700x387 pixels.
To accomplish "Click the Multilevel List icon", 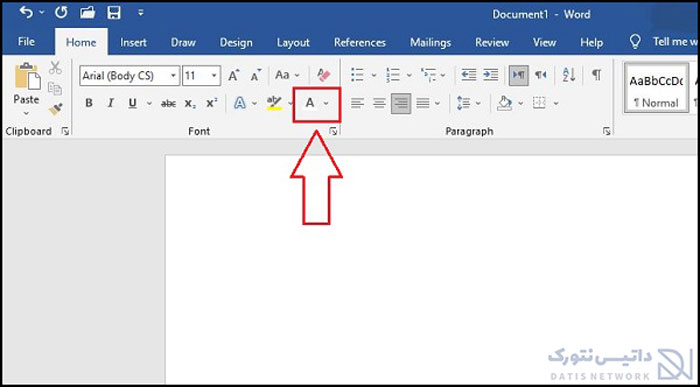I will coord(429,75).
